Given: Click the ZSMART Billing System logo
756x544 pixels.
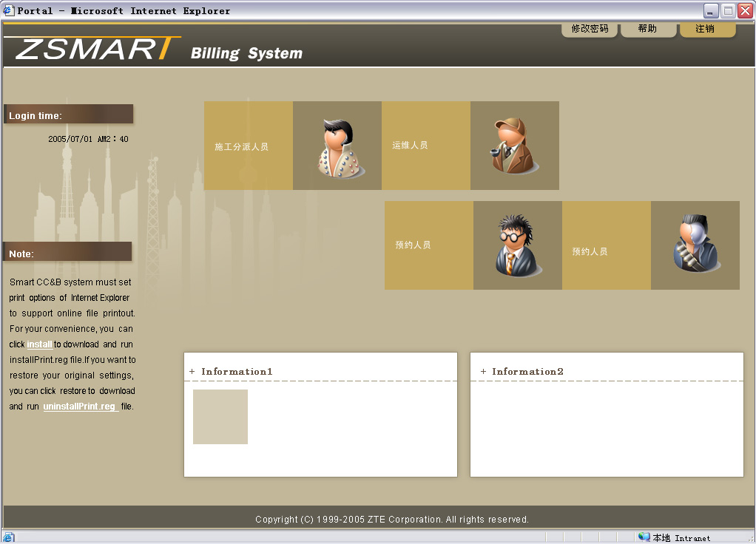Looking at the screenshot, I should [159, 49].
